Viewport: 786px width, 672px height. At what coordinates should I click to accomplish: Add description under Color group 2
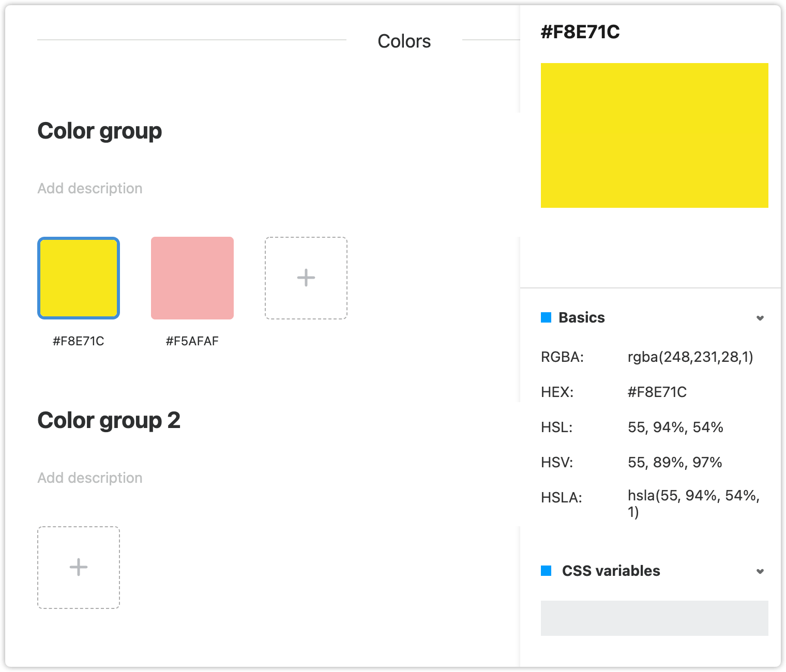tap(90, 478)
